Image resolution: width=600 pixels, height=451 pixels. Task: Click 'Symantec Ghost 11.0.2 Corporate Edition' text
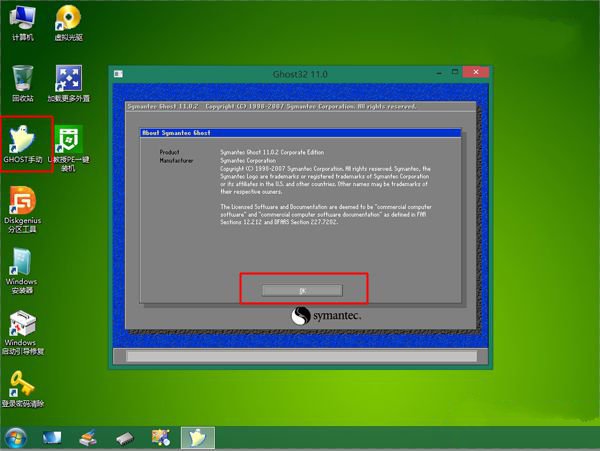point(272,152)
